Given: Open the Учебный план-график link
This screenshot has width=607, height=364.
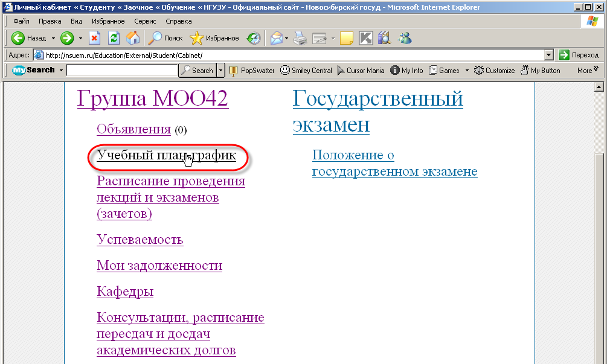Looking at the screenshot, I should (x=166, y=156).
